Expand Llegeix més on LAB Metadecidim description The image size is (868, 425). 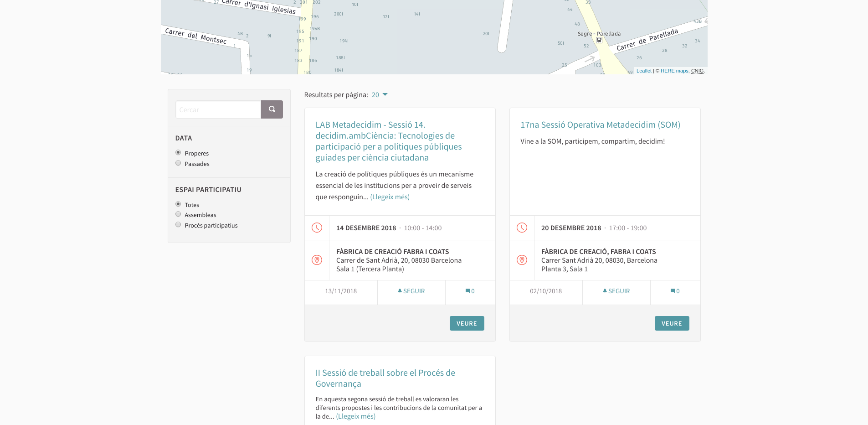pos(390,197)
